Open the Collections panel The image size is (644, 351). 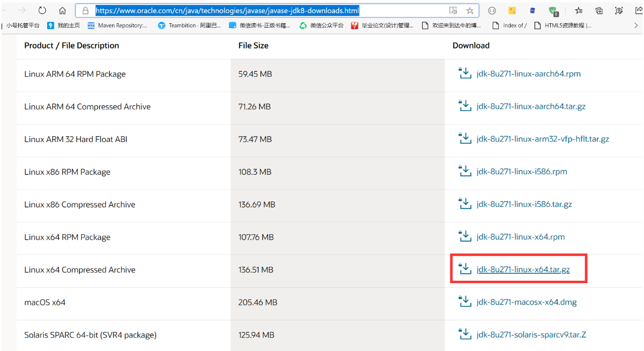pyautogui.click(x=599, y=10)
